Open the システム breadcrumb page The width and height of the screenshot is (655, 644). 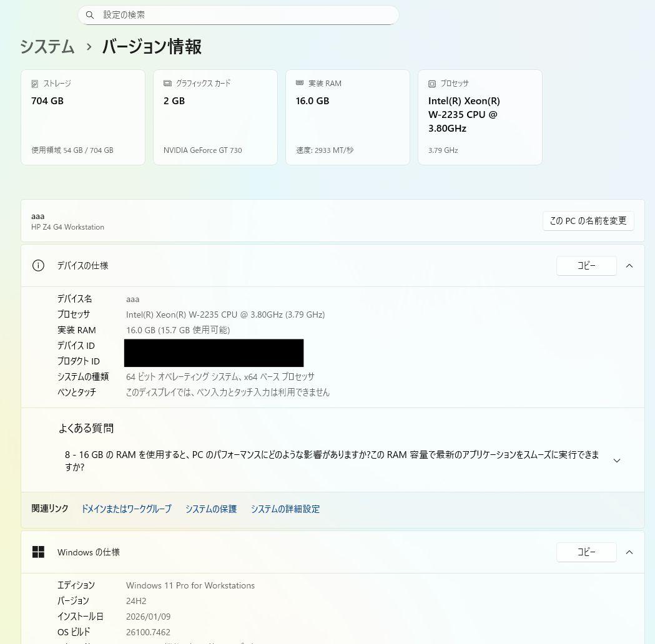(47, 47)
